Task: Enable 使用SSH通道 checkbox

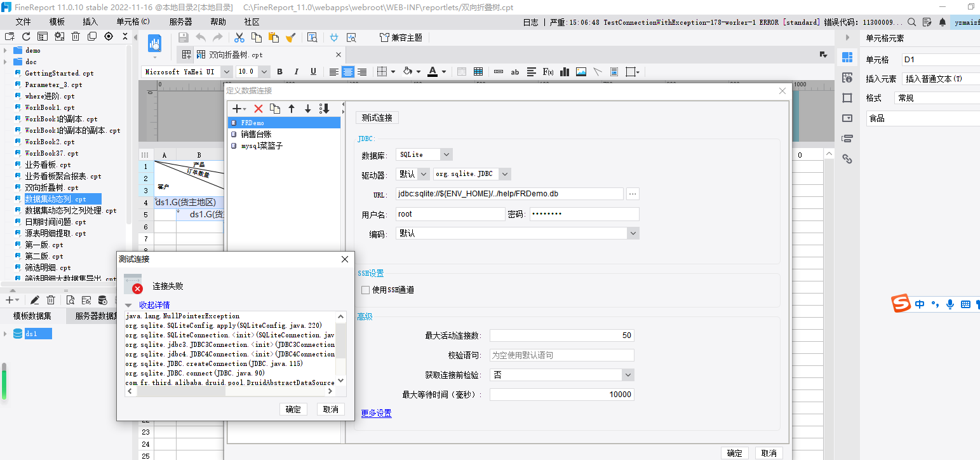Action: point(365,290)
